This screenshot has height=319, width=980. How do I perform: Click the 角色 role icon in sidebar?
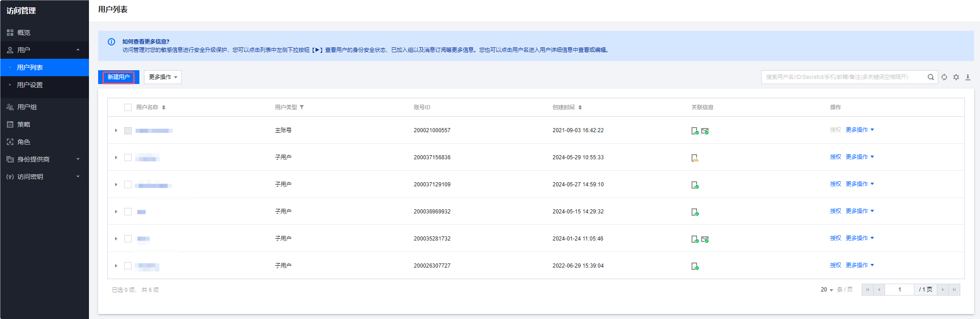[x=10, y=142]
